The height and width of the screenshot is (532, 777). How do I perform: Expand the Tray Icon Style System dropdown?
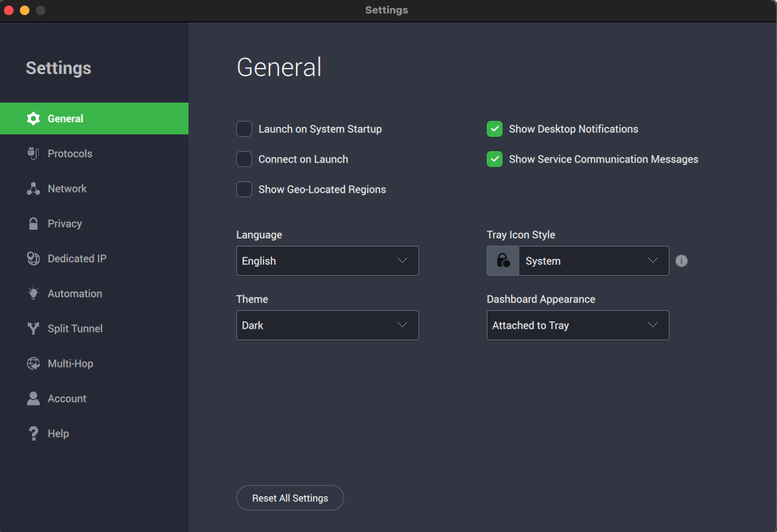click(x=592, y=261)
